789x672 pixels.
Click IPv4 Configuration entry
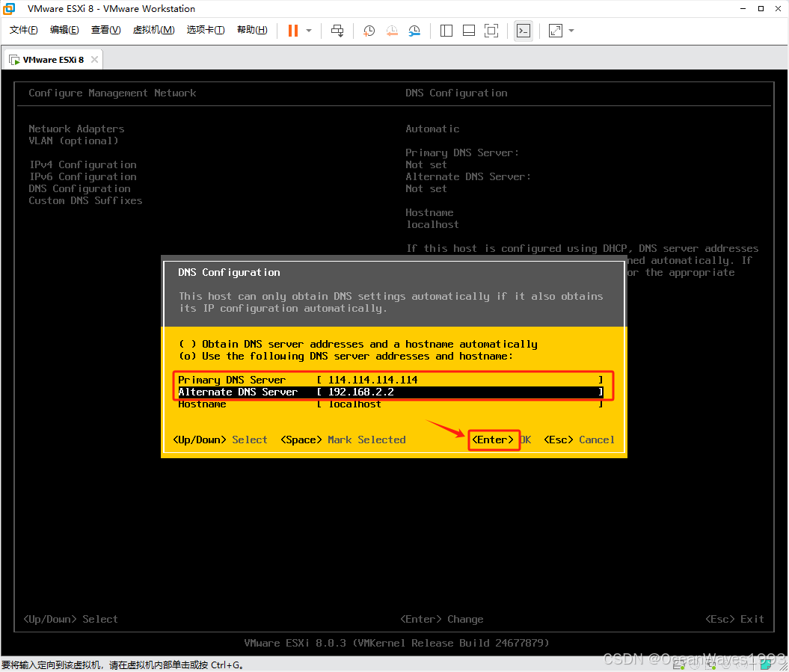pos(82,165)
